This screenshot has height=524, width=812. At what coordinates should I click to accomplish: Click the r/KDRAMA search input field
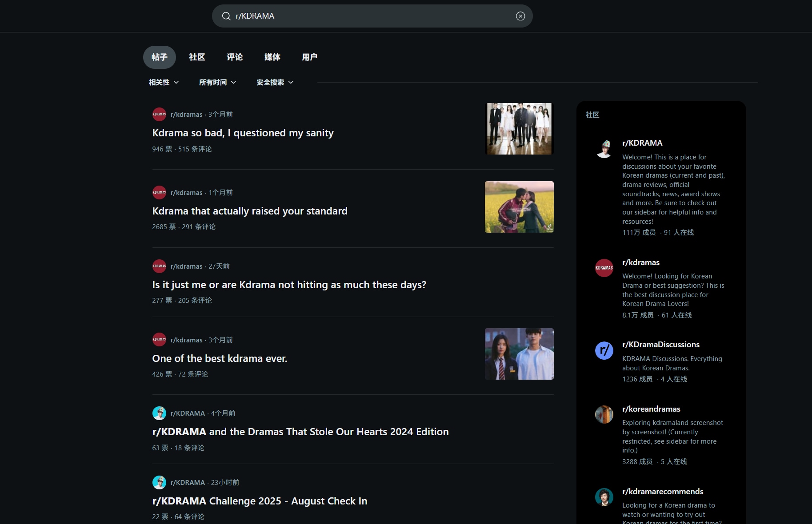(x=372, y=16)
